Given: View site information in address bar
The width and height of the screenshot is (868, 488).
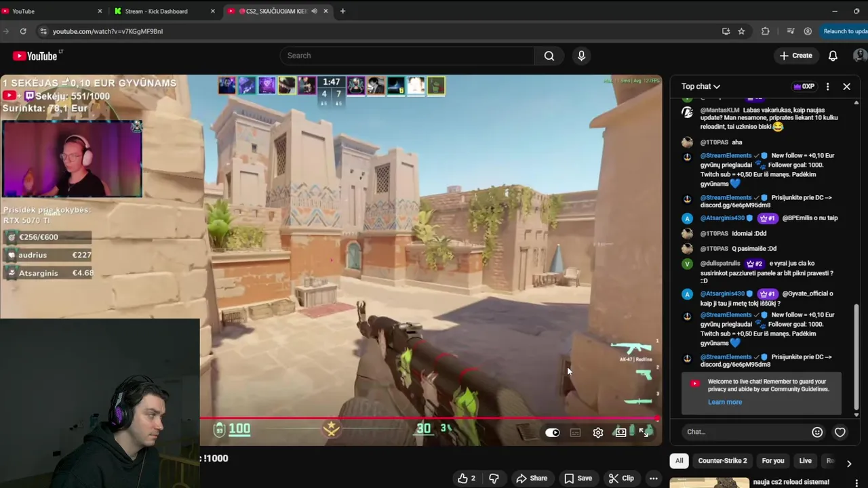Looking at the screenshot, I should tap(43, 31).
